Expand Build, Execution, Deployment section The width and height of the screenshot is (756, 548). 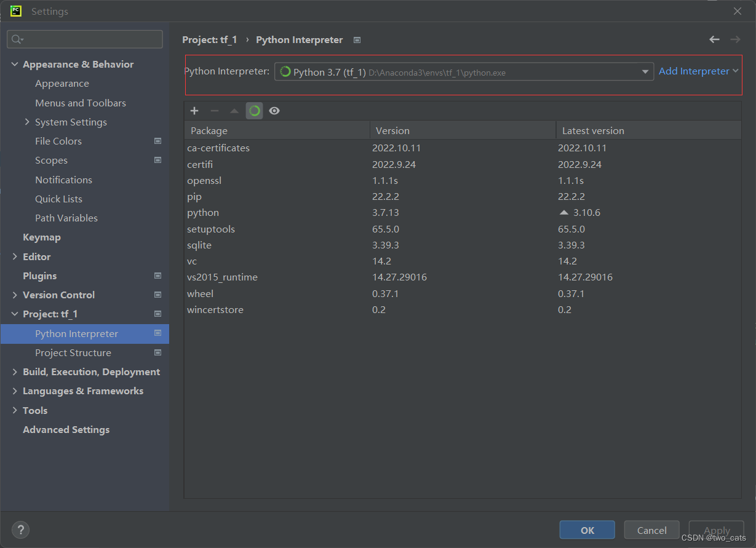pyautogui.click(x=15, y=371)
